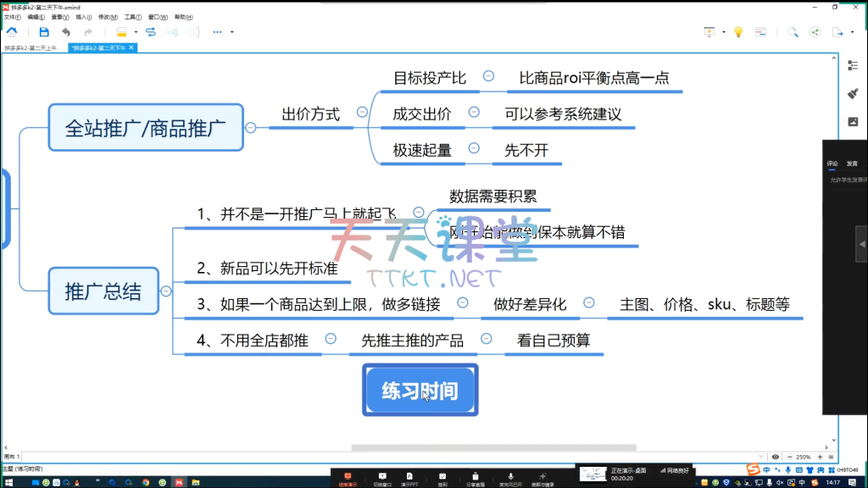Click the Windows Start button
Image resolution: width=868 pixels, height=488 pixels.
[x=10, y=481]
